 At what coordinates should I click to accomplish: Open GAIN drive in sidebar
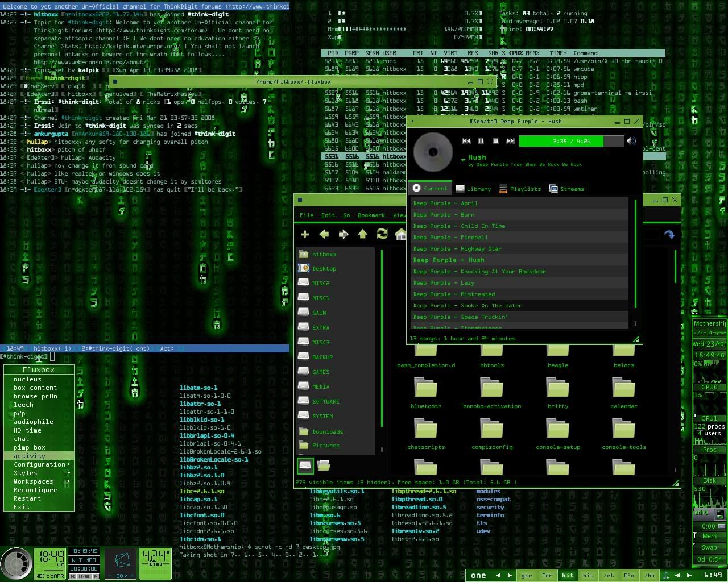336,313
